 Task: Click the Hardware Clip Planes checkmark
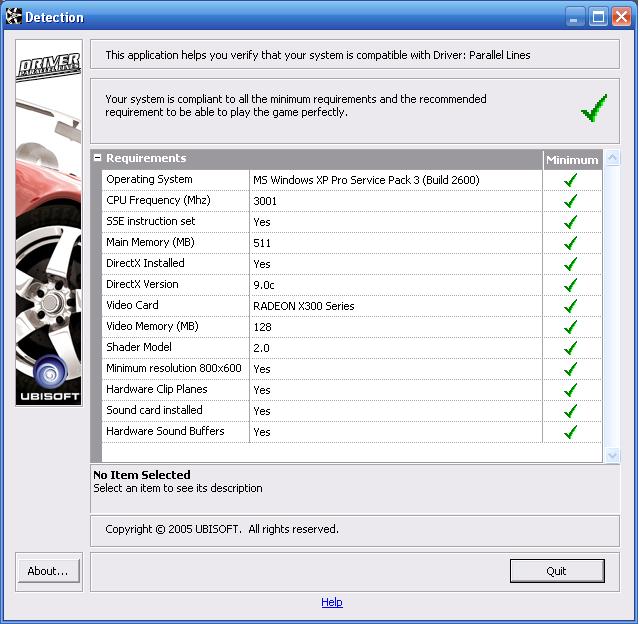(571, 390)
